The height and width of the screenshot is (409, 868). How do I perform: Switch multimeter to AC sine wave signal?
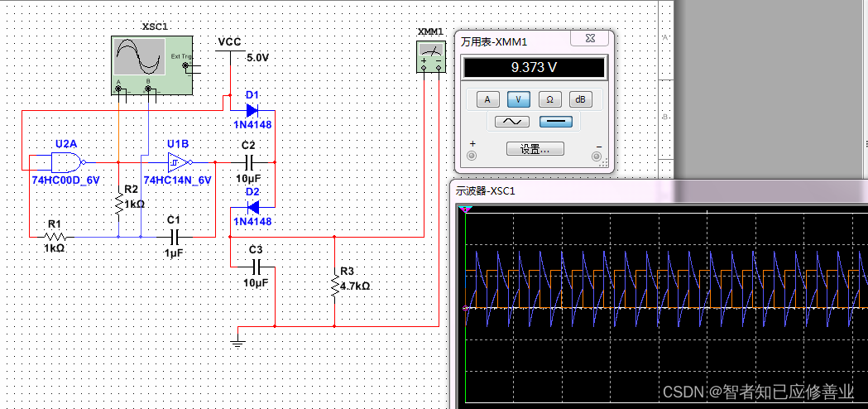click(511, 122)
